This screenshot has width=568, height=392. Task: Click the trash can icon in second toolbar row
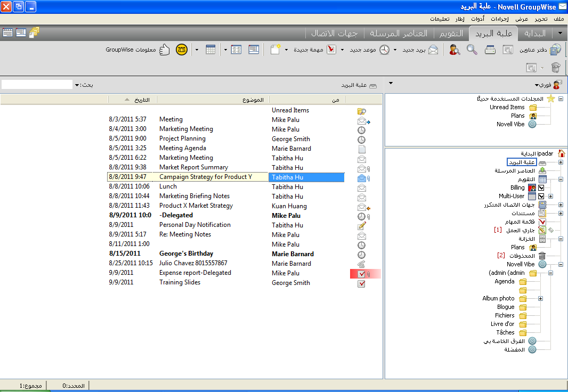556,68
